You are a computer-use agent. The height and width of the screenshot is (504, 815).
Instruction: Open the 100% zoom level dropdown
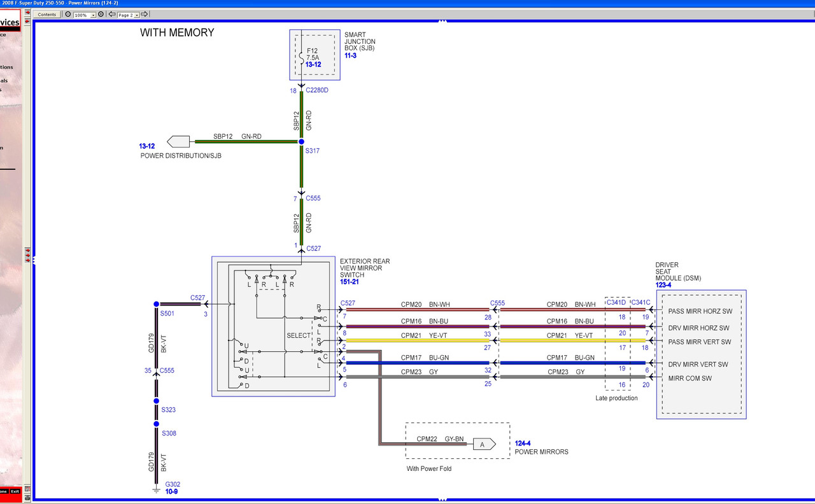pyautogui.click(x=94, y=15)
